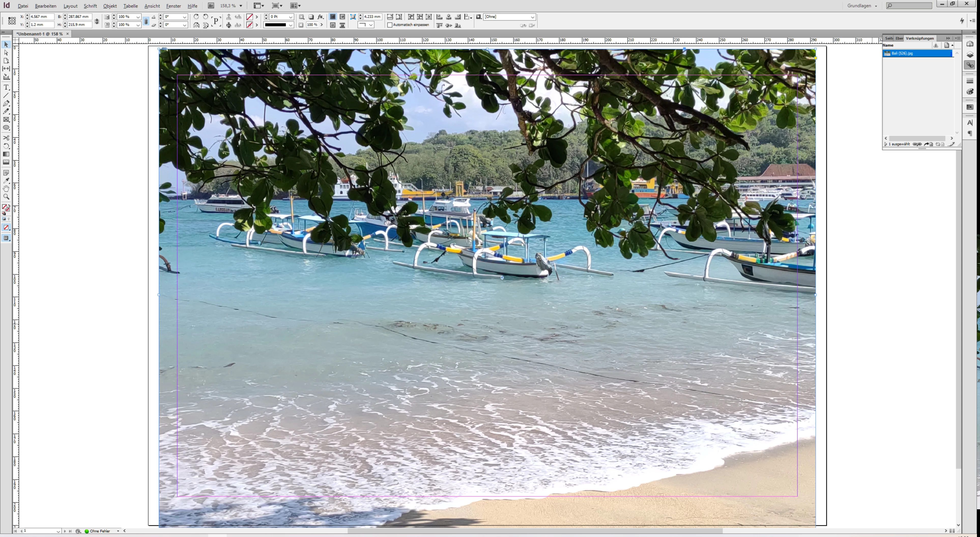980x537 pixels.
Task: Select the Gap tool
Action: tap(6, 69)
